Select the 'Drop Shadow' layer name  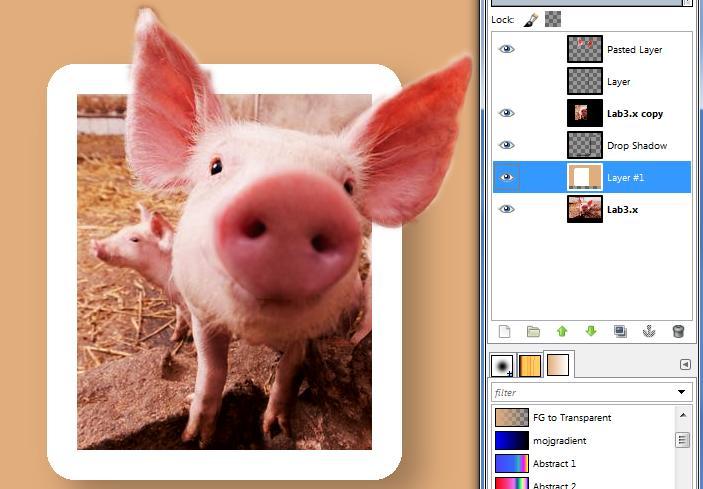[x=637, y=146]
